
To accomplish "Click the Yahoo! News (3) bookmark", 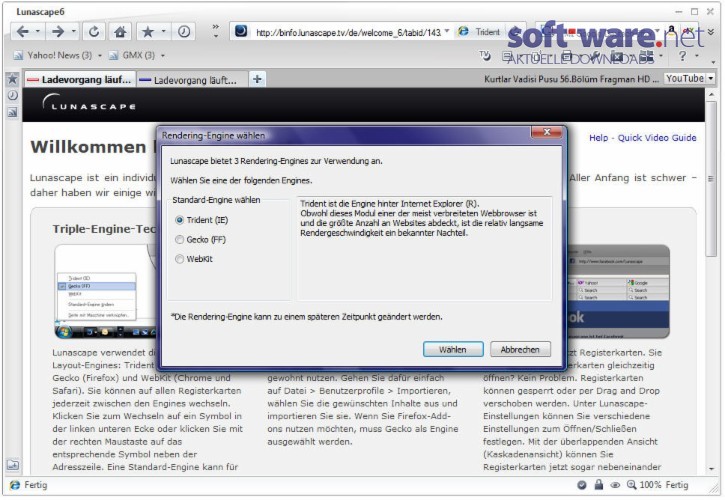I will 59,56.
